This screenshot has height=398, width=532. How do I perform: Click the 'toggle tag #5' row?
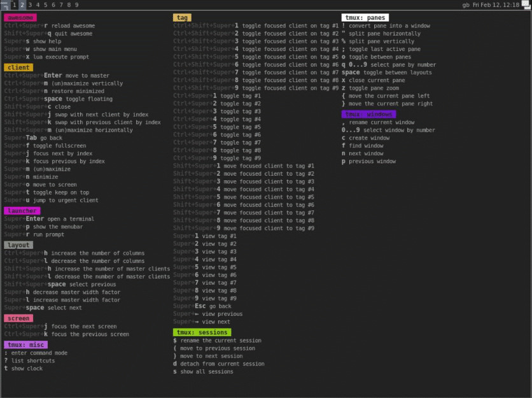[217, 127]
